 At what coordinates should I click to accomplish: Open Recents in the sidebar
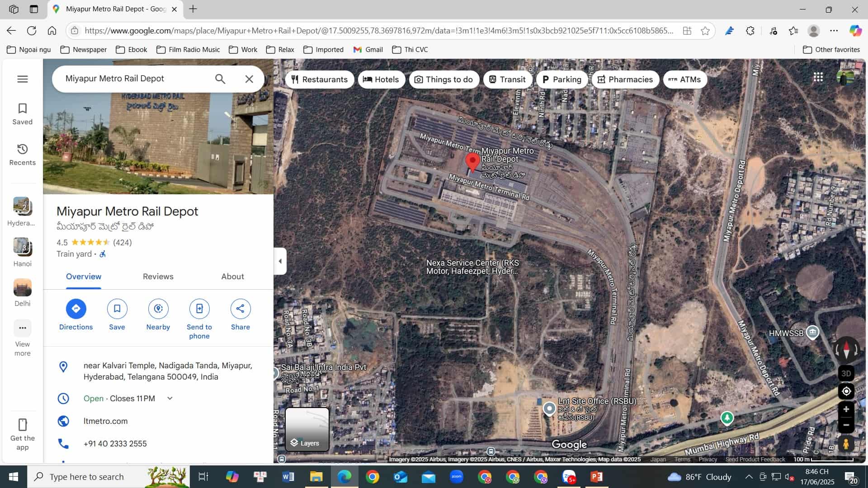click(22, 155)
